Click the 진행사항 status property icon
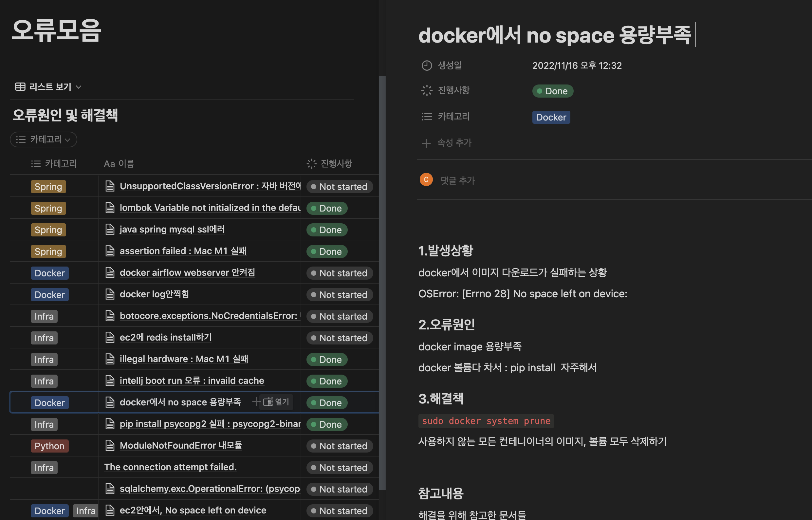This screenshot has width=812, height=520. tap(427, 90)
